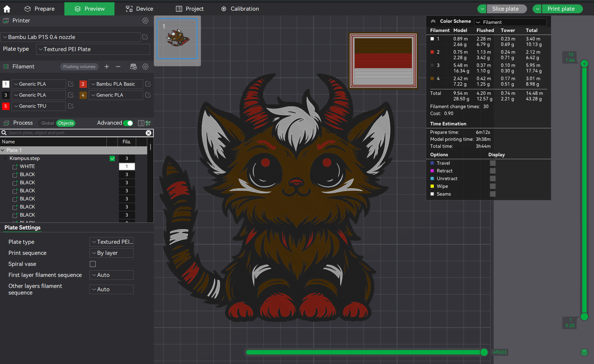Switch process scope to Global
The width and height of the screenshot is (594, 364).
pos(47,123)
